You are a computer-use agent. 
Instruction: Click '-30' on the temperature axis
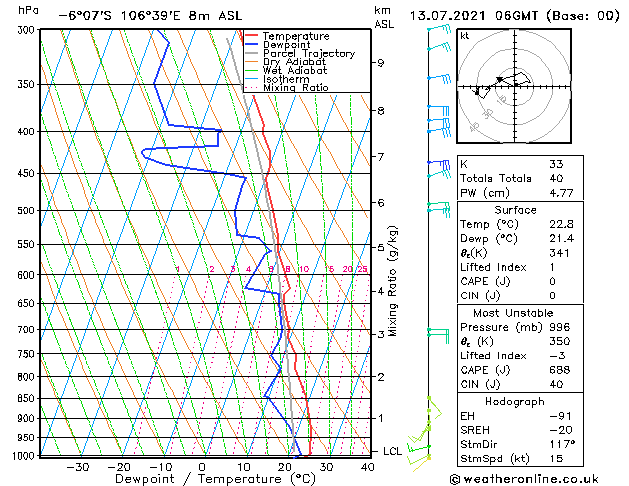pos(77,467)
